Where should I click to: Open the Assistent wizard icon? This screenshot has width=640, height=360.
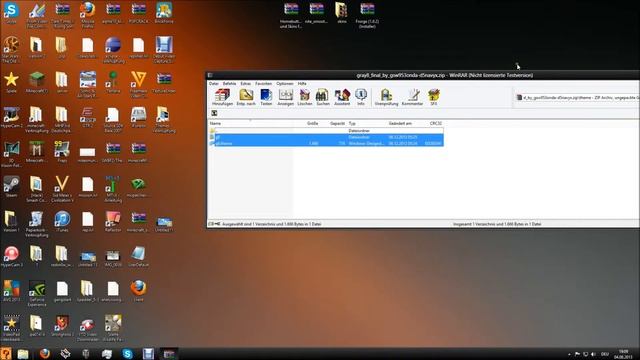click(342, 97)
